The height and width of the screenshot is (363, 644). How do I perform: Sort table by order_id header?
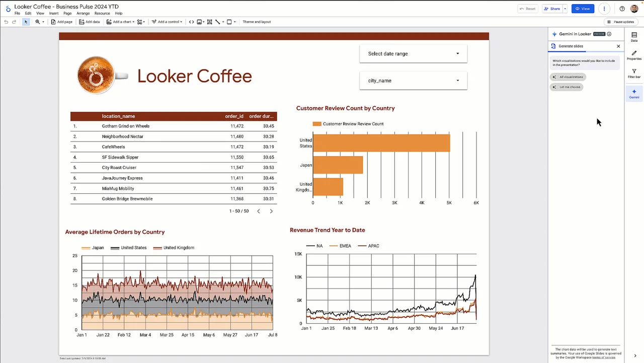coord(234,116)
